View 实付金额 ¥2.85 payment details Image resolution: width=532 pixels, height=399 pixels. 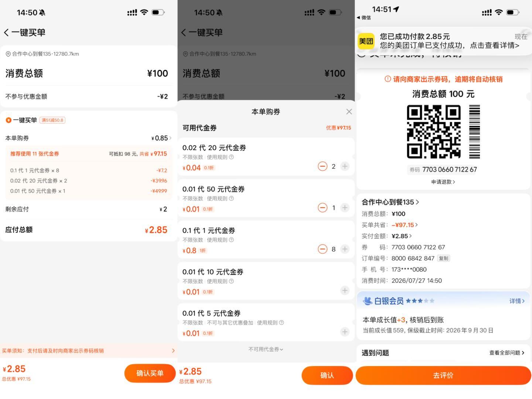click(x=401, y=236)
